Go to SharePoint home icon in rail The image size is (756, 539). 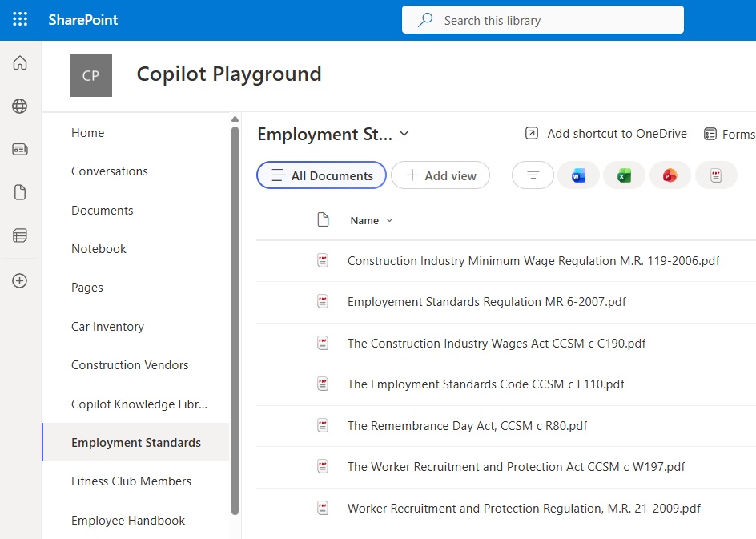(20, 63)
